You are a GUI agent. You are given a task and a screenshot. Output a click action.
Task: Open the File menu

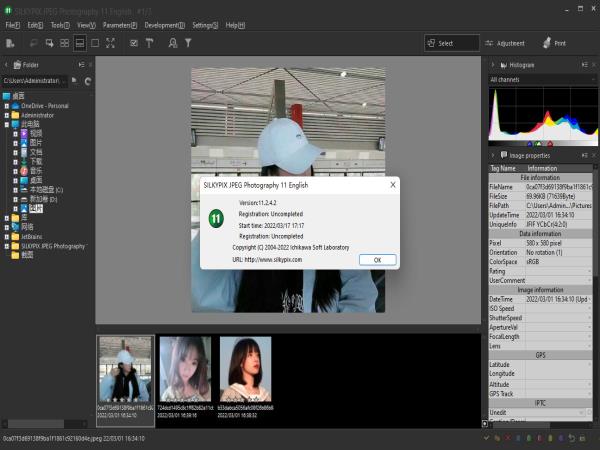click(13, 25)
